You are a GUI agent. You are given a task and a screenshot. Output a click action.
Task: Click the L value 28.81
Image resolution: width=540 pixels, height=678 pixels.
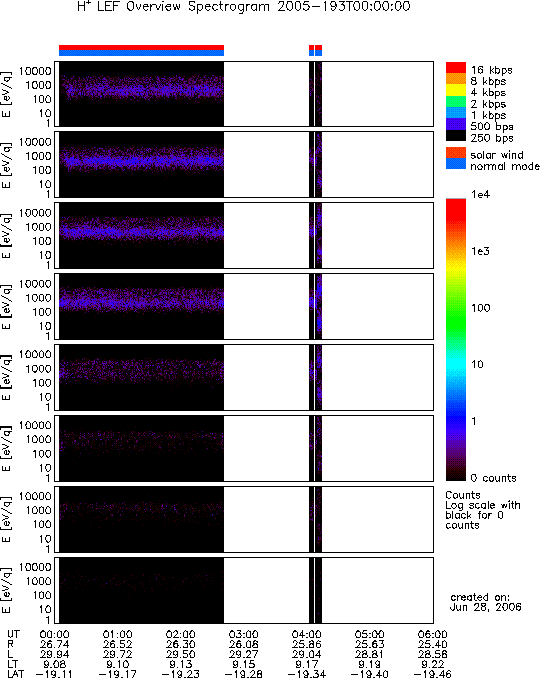click(369, 654)
